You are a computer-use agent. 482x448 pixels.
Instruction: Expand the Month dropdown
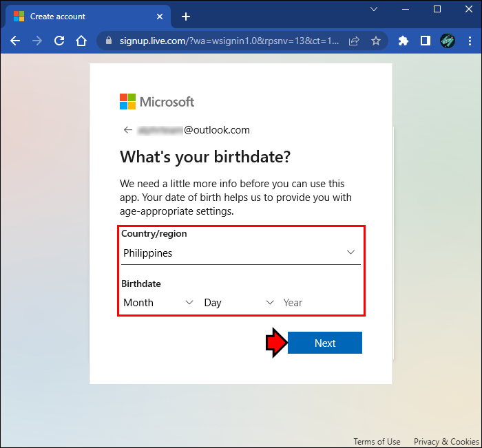158,303
